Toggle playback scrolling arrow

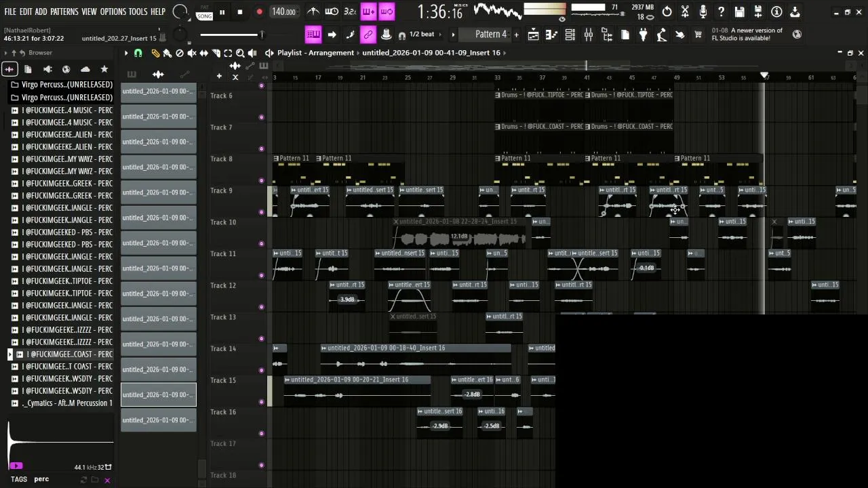pos(332,35)
